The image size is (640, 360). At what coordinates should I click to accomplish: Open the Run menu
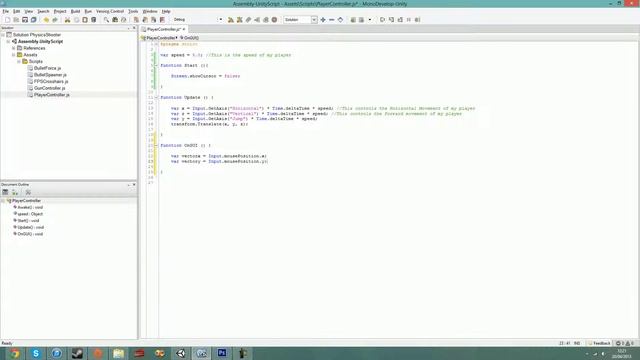(88, 11)
